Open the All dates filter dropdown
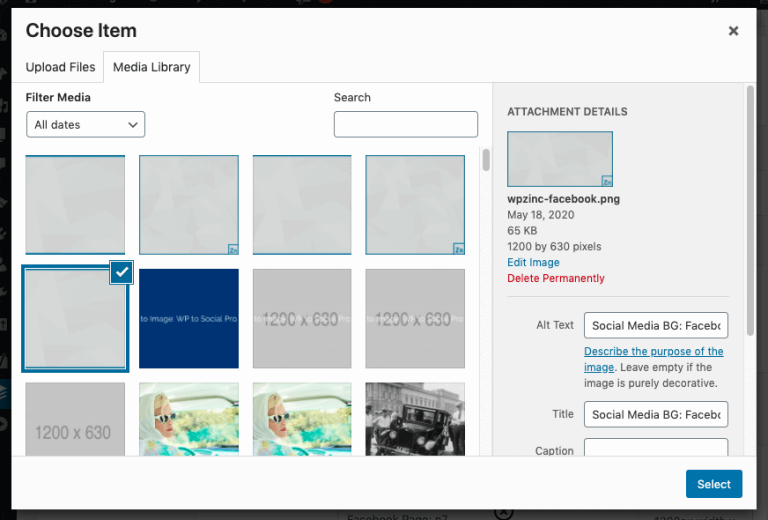Image resolution: width=768 pixels, height=520 pixels. pyautogui.click(x=86, y=125)
